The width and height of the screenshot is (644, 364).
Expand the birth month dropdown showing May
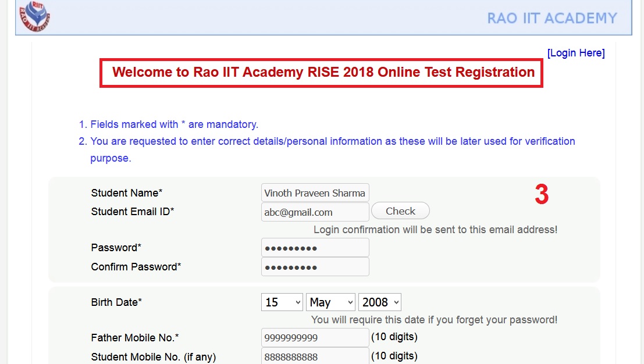click(x=330, y=302)
